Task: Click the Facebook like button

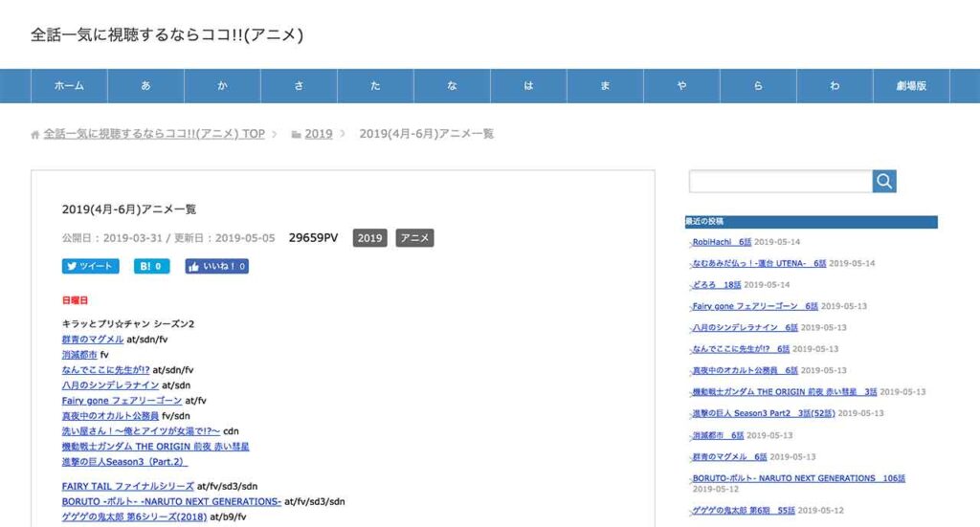Action: click(x=217, y=267)
